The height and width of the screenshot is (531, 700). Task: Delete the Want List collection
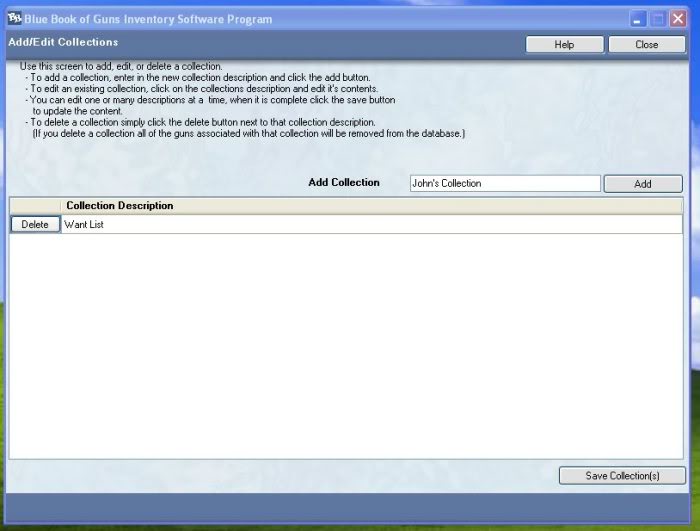coord(35,224)
